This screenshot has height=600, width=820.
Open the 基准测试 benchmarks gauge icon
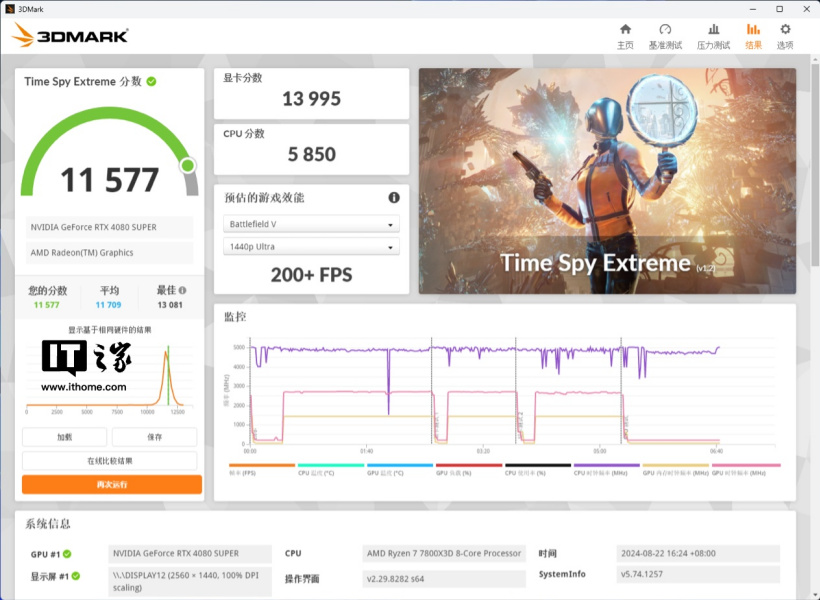[665, 36]
